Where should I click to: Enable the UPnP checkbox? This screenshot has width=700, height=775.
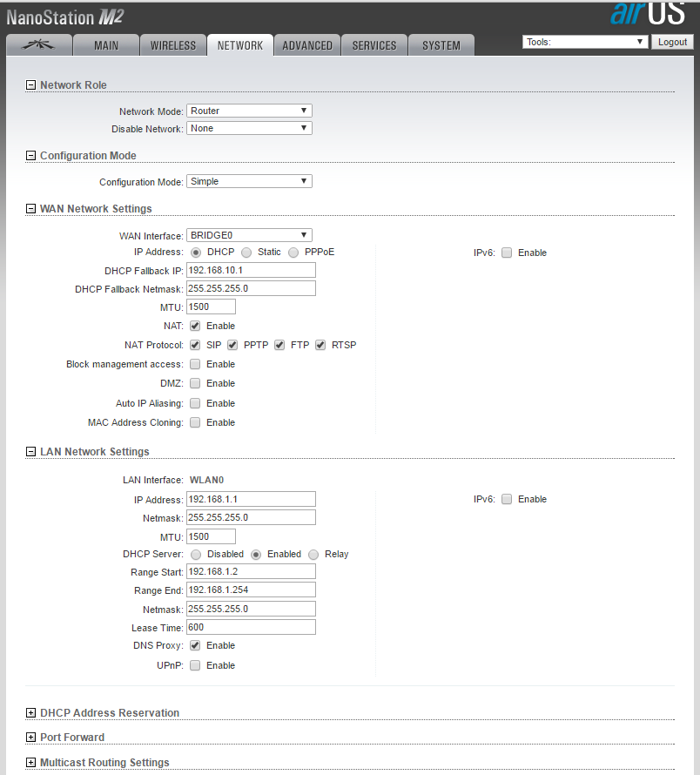(195, 665)
